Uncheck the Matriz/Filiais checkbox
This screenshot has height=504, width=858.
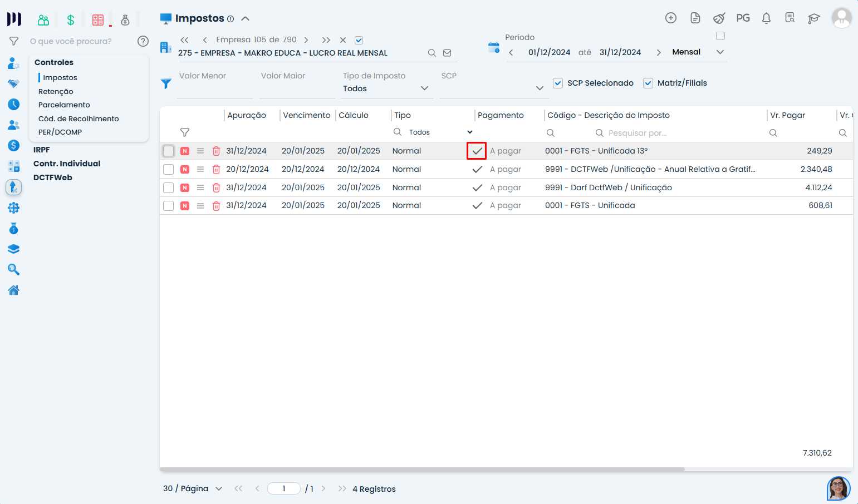pyautogui.click(x=648, y=83)
